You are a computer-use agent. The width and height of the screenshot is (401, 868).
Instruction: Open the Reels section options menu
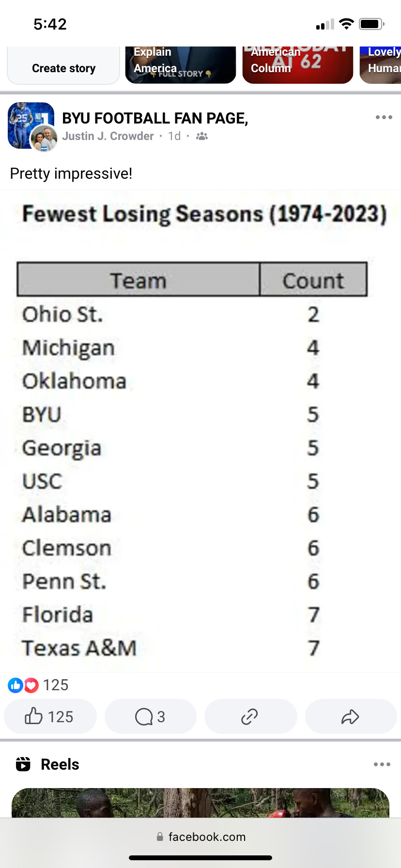coord(382,764)
